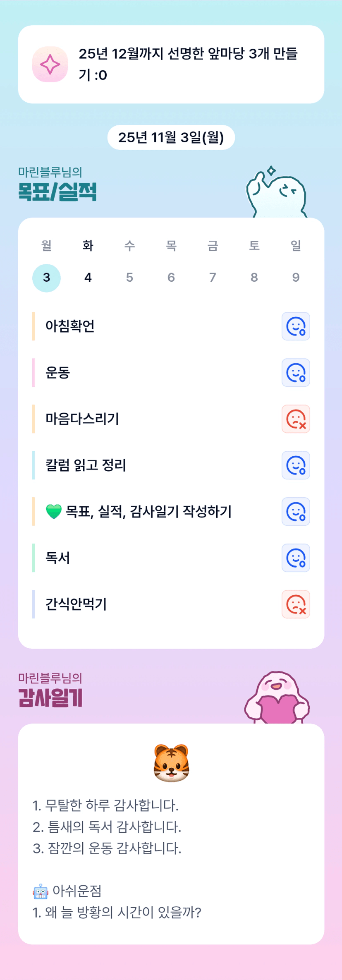Select Monday the 3rd in the week row
Image resolution: width=342 pixels, height=980 pixels.
[47, 278]
